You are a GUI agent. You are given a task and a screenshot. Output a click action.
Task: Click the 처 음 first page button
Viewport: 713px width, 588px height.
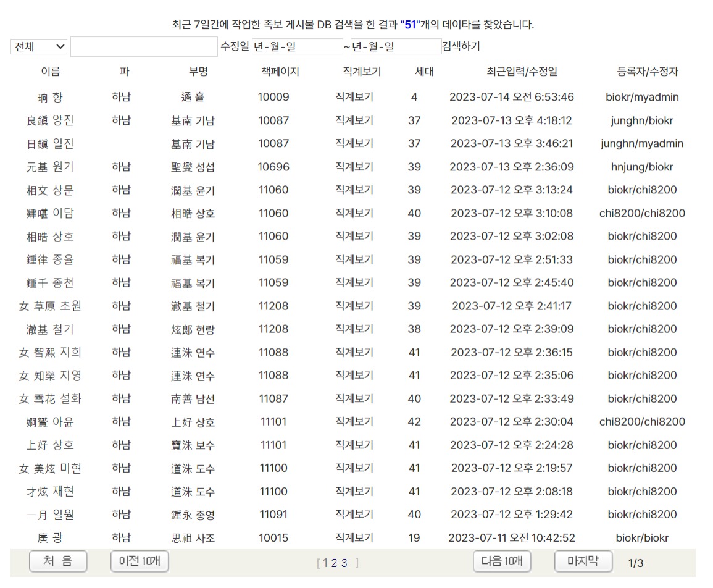click(58, 561)
